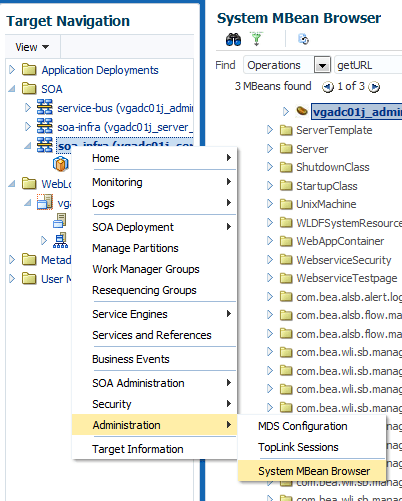Click the highlighted Administration menu item

[154, 425]
